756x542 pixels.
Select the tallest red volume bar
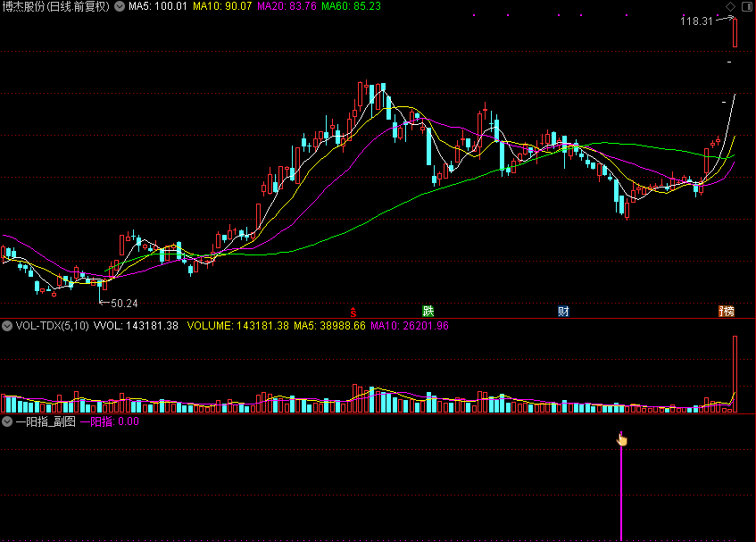[x=735, y=374]
